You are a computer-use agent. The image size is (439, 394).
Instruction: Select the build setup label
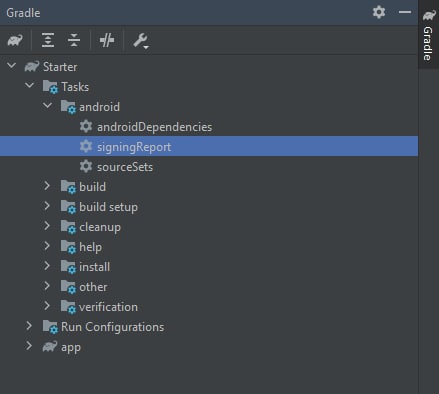click(108, 207)
